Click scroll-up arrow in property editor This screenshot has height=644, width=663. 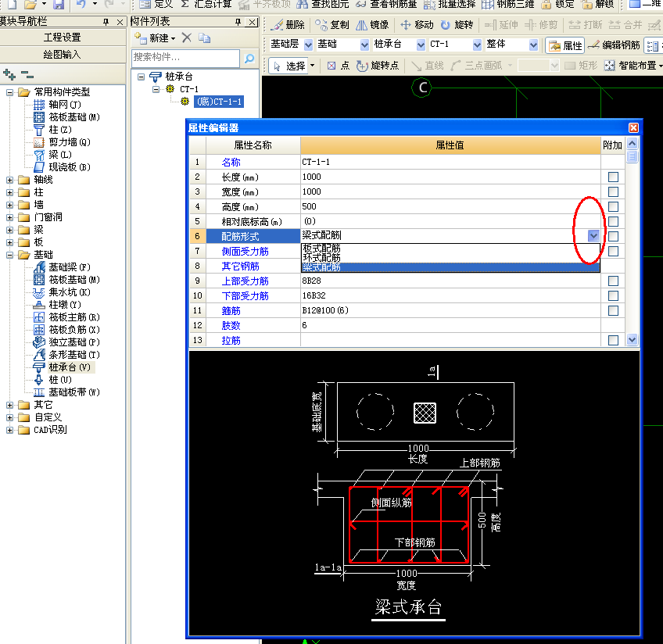coord(632,144)
